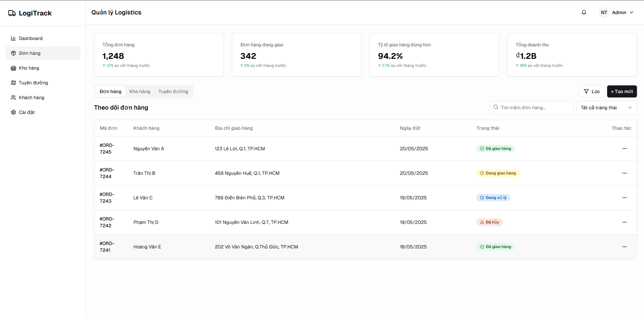This screenshot has width=644, height=318.
Task: Click the search magnifier icon
Action: coord(496,107)
